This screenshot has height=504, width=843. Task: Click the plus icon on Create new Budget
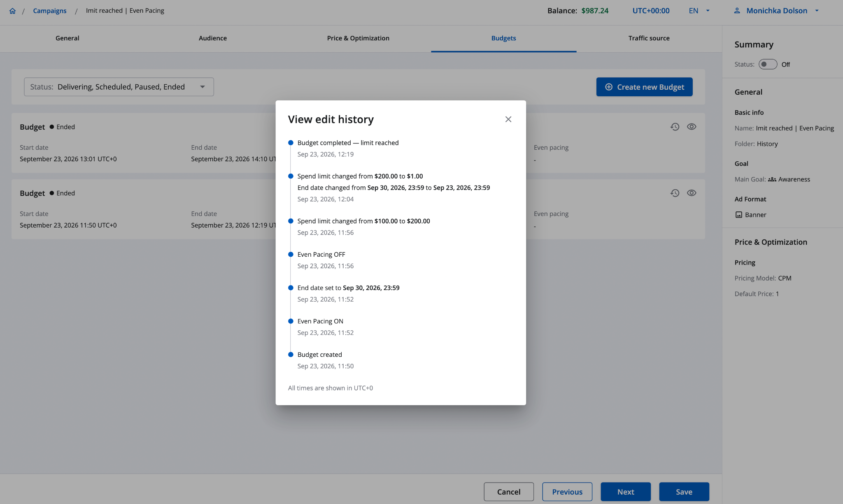(x=609, y=87)
